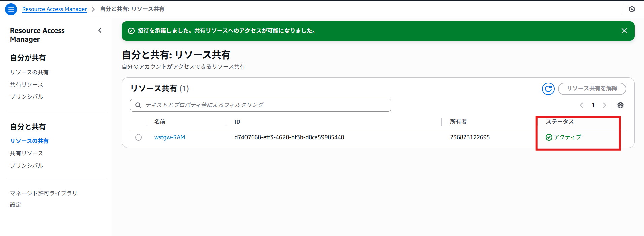The width and height of the screenshot is (644, 236).
Task: Click the 自分と共有: リソース共有 page heading
Action: tap(176, 55)
